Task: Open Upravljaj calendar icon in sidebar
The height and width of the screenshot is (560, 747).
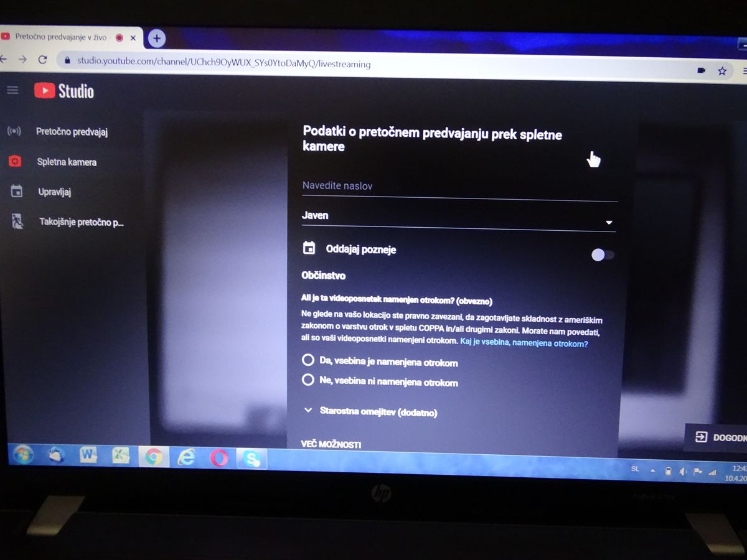Action: (x=17, y=192)
